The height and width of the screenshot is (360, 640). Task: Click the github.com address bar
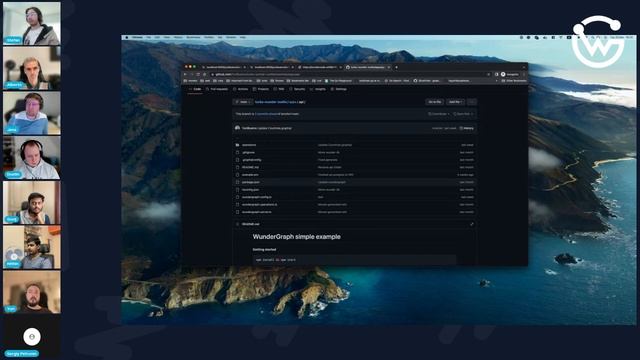[351, 74]
